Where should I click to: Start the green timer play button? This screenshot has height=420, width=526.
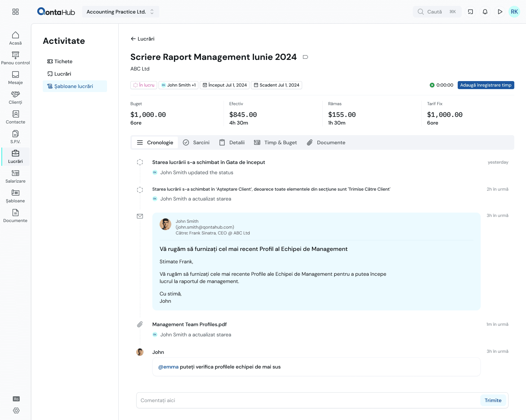pos(432,85)
